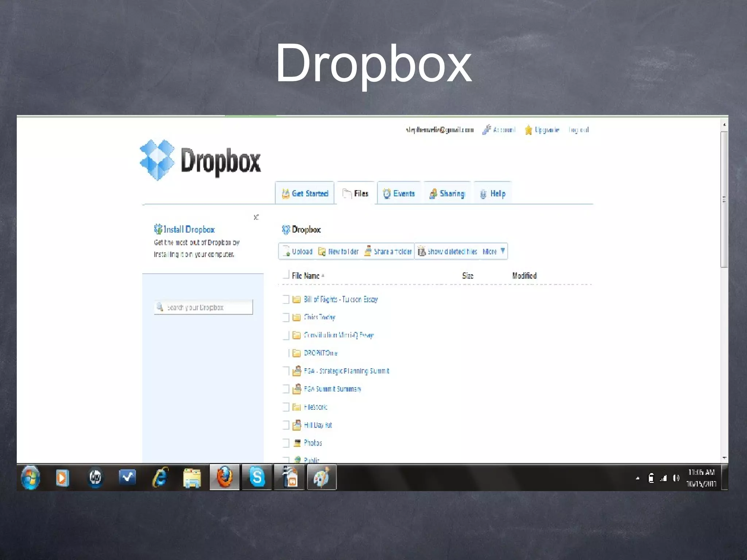
Task: Open the DROPitTOme folder
Action: point(321,353)
